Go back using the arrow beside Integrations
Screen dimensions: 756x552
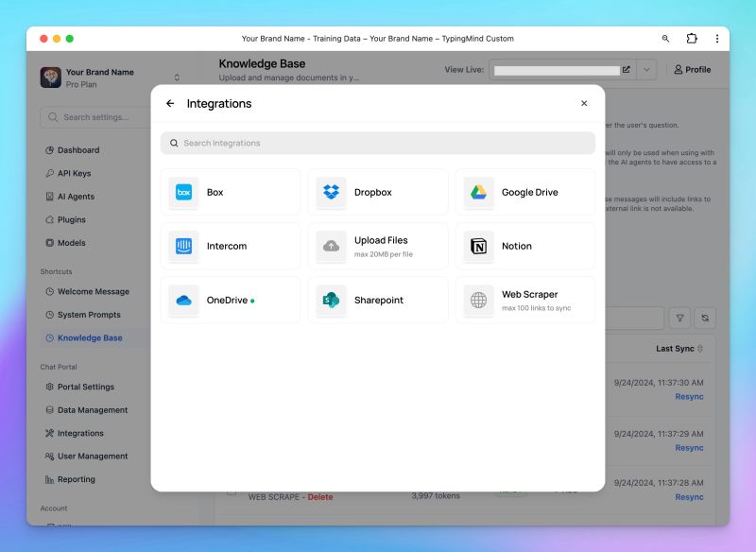(x=170, y=104)
